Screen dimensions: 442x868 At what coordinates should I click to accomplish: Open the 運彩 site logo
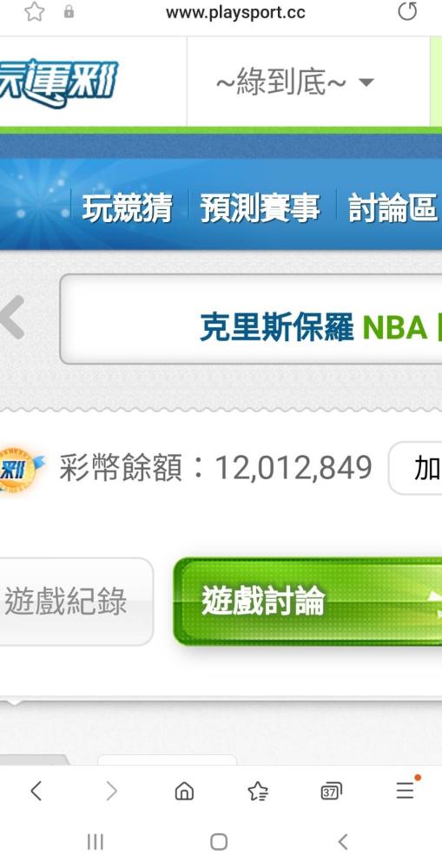pos(58,83)
